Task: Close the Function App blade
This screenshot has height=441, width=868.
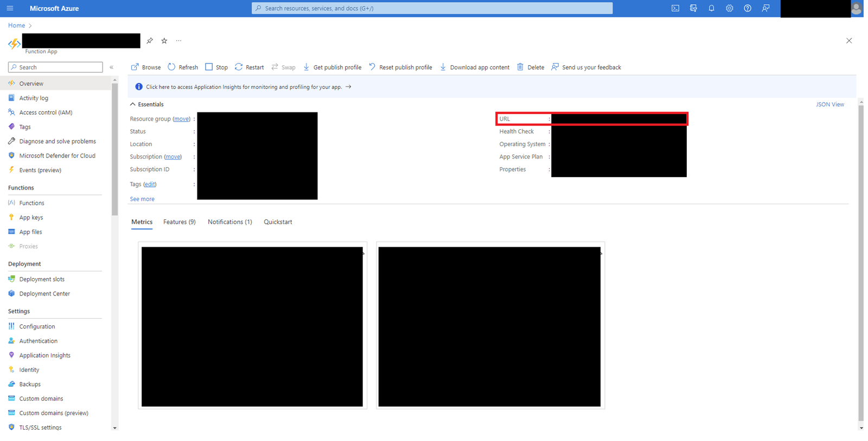Action: (849, 41)
